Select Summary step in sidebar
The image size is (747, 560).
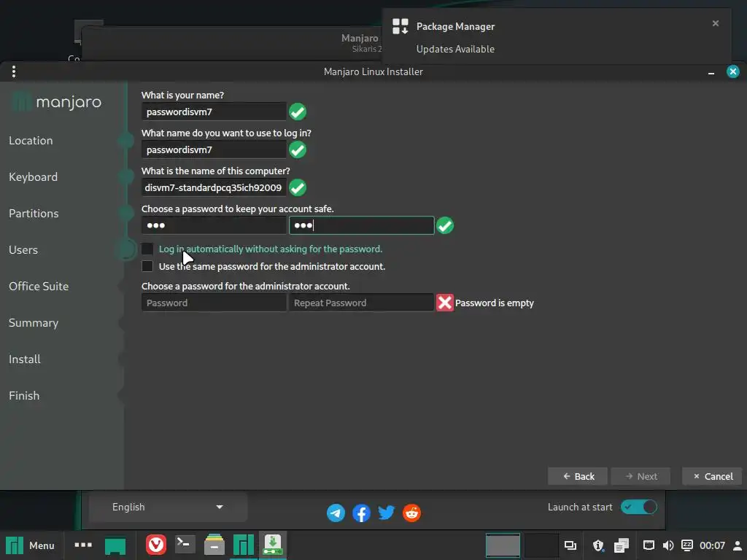34,323
